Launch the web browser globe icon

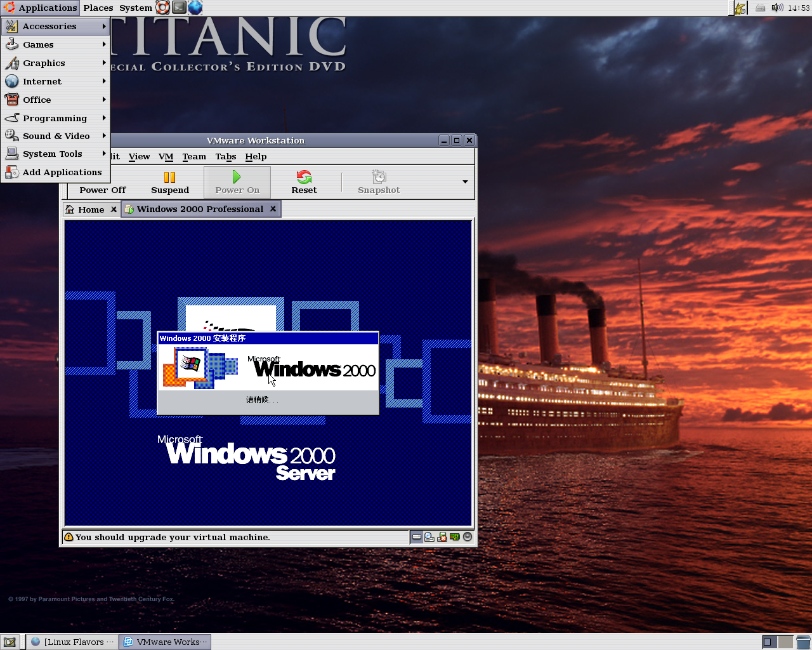[x=195, y=8]
